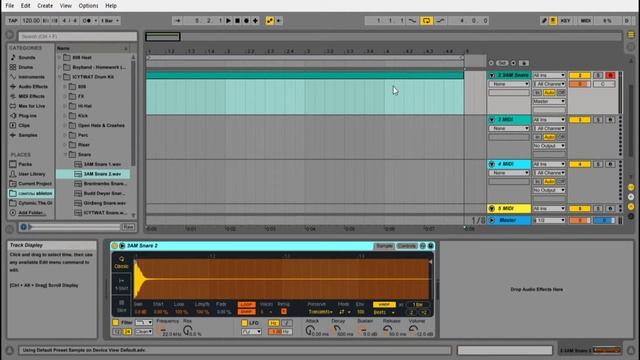The height and width of the screenshot is (360, 640).
Task: Toggle the 3AM Snare device activator
Action: click(x=115, y=246)
